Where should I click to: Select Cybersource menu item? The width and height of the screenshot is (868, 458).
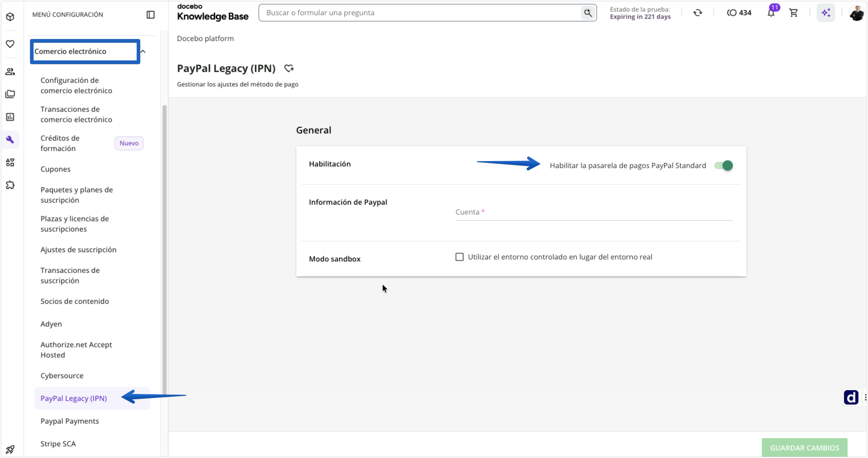pyautogui.click(x=62, y=376)
